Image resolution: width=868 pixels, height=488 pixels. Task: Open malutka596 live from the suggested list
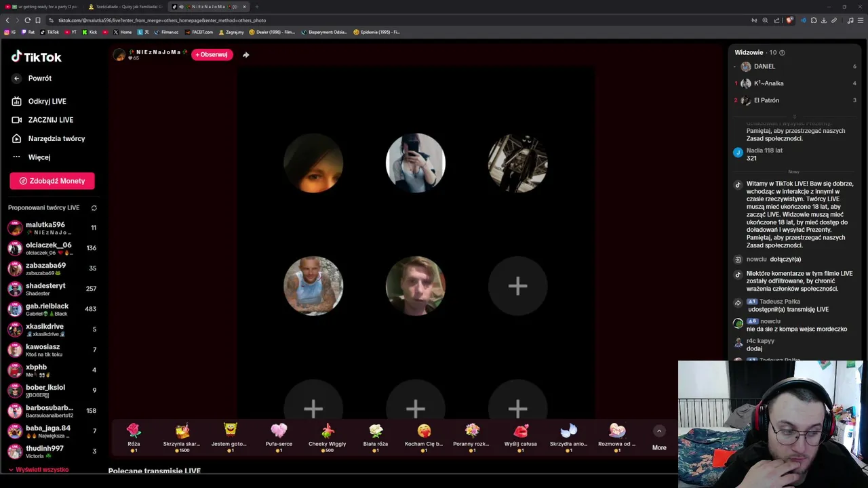tap(52, 228)
